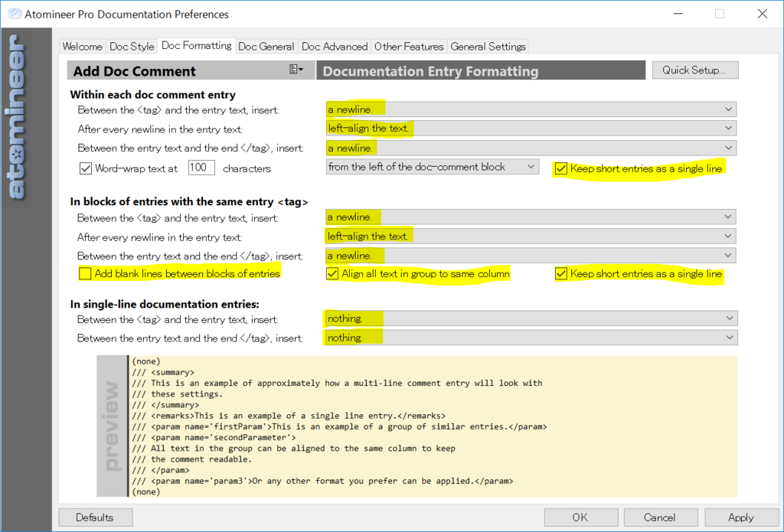Enable Add blank lines between blocks of entries
Image resolution: width=784 pixels, height=532 pixels.
tap(85, 273)
